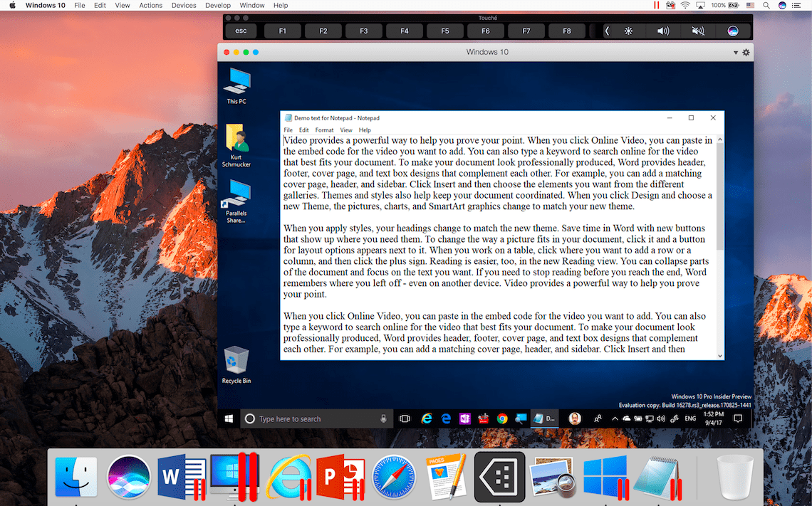Open the Touché app in the Dock
The height and width of the screenshot is (506, 812).
[x=500, y=477]
